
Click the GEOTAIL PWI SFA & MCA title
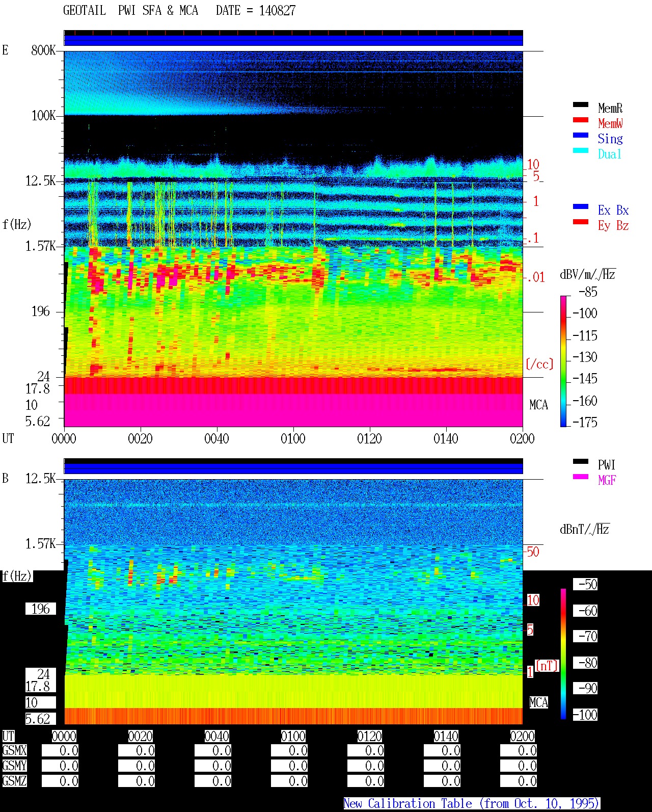coord(130,11)
